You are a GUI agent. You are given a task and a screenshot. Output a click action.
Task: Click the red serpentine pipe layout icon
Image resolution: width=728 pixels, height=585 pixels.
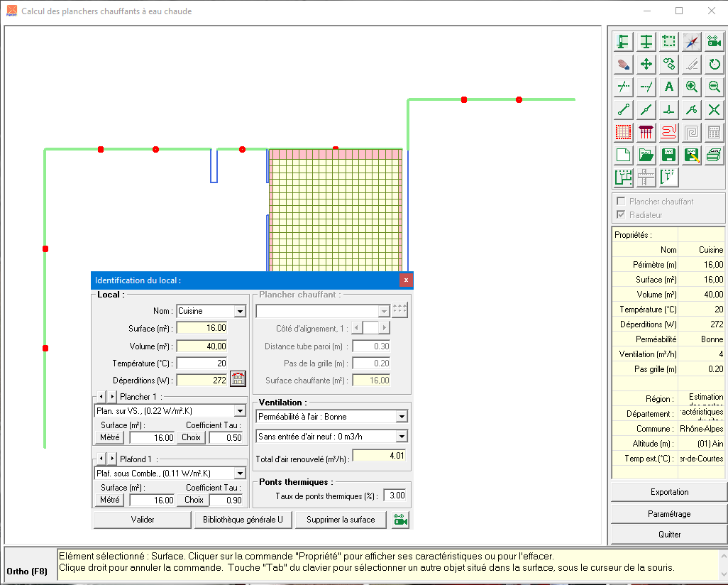tap(668, 132)
